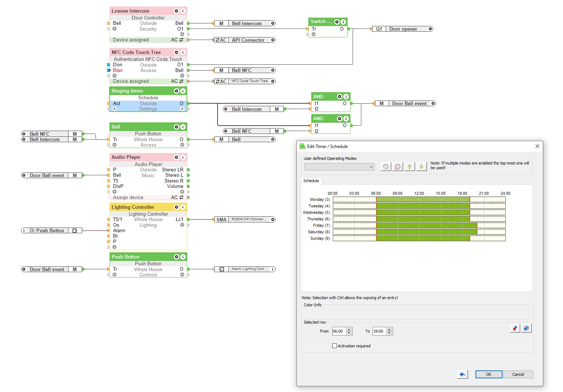Select Friday's green schedule bar
Viewport: 563px width, 392px height.
426,225
